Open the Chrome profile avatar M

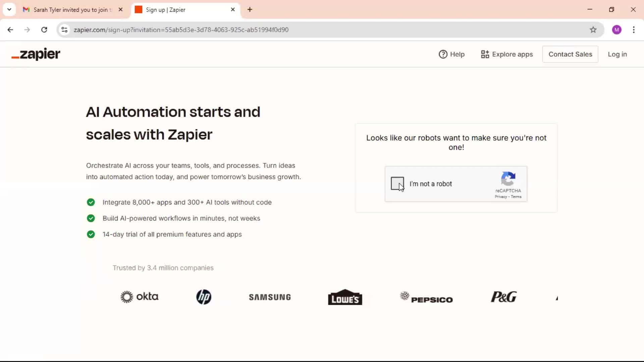616,30
